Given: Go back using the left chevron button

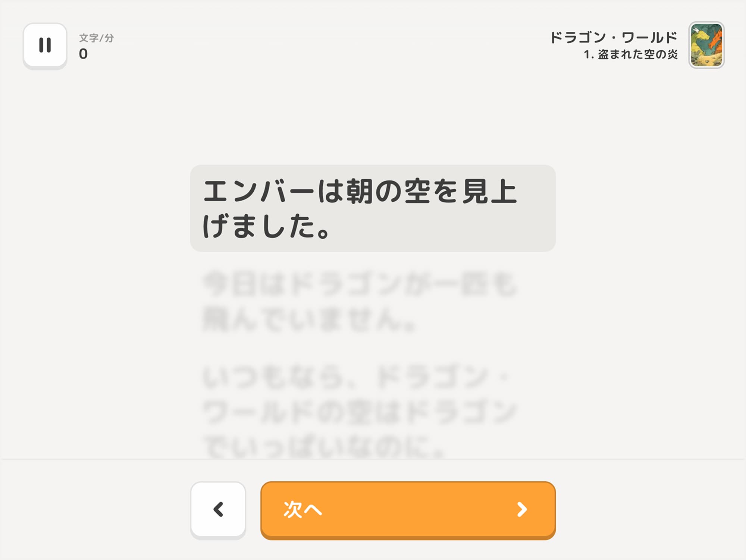Looking at the screenshot, I should coord(218,509).
